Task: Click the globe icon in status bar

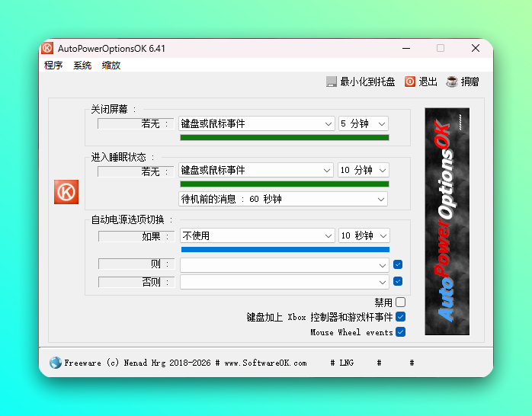Action: coord(55,363)
